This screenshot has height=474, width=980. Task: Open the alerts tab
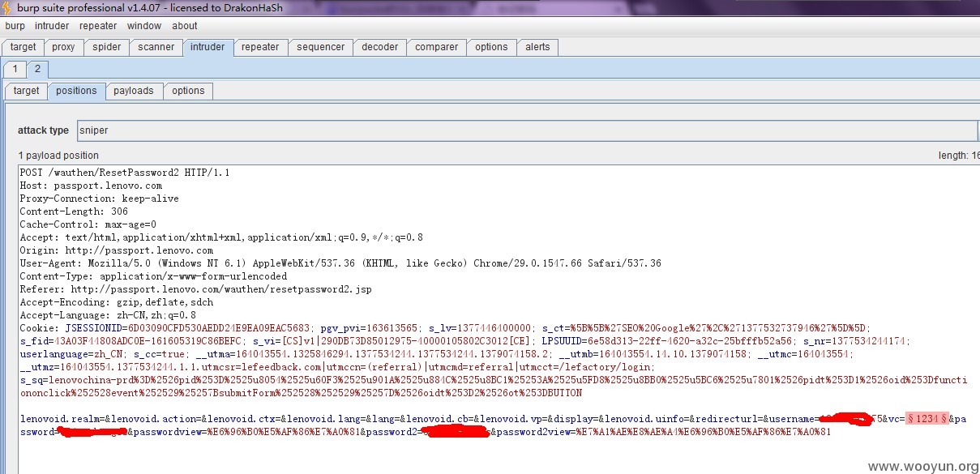click(x=537, y=47)
